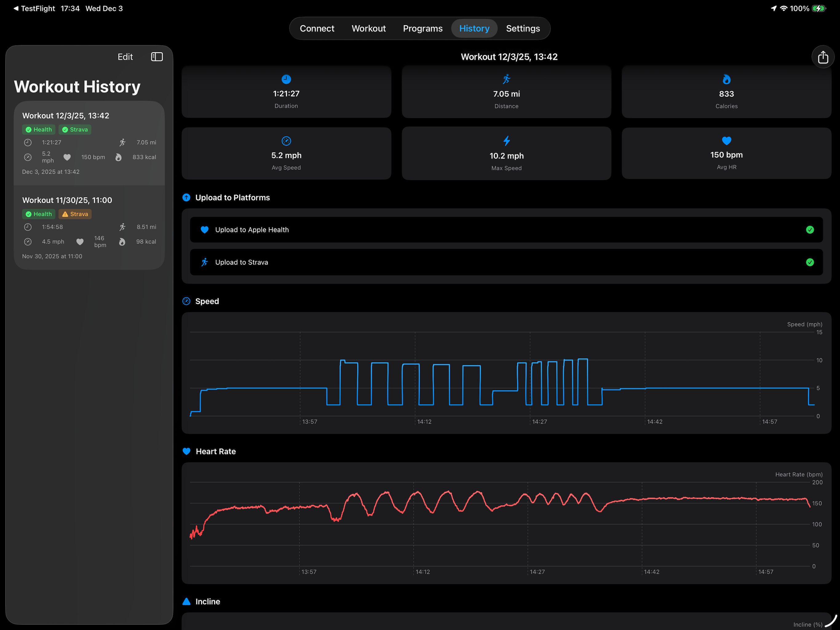This screenshot has width=840, height=630.
Task: Click the Upload to Platforms arrow icon
Action: (186, 197)
